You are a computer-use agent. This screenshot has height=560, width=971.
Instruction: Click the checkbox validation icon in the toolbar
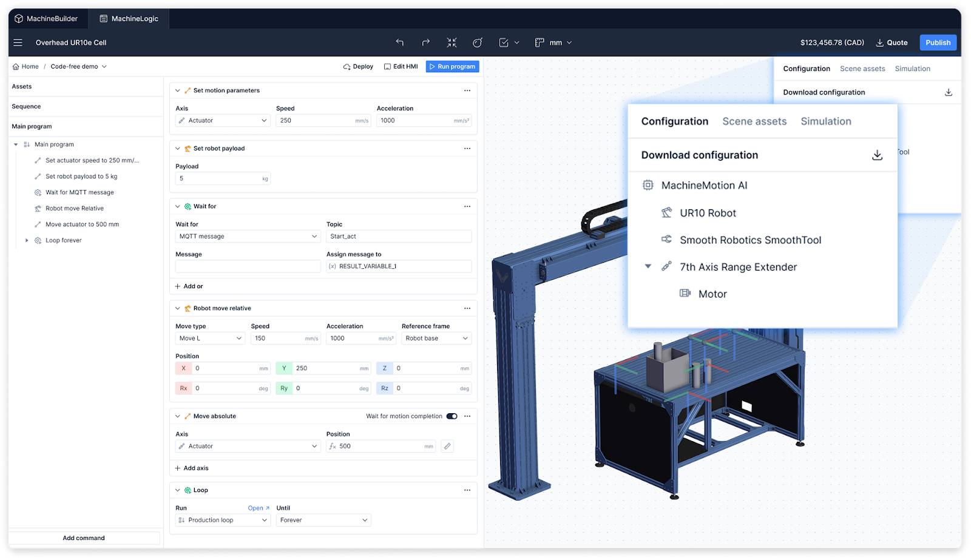click(504, 42)
